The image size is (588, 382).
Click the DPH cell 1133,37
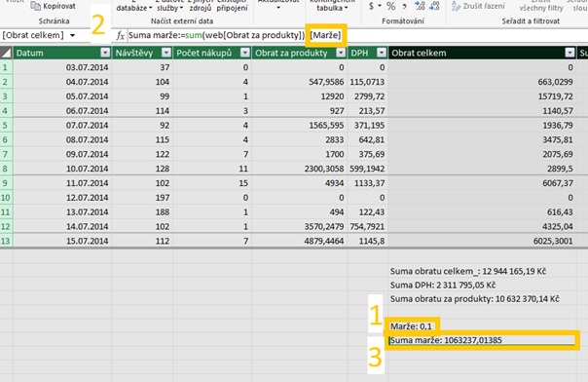tap(368, 183)
